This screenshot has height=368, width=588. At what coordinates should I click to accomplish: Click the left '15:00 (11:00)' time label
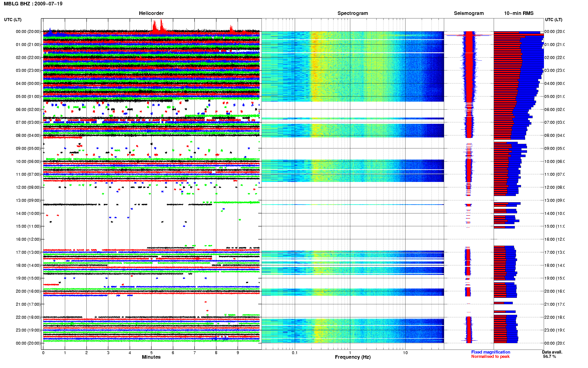28,226
